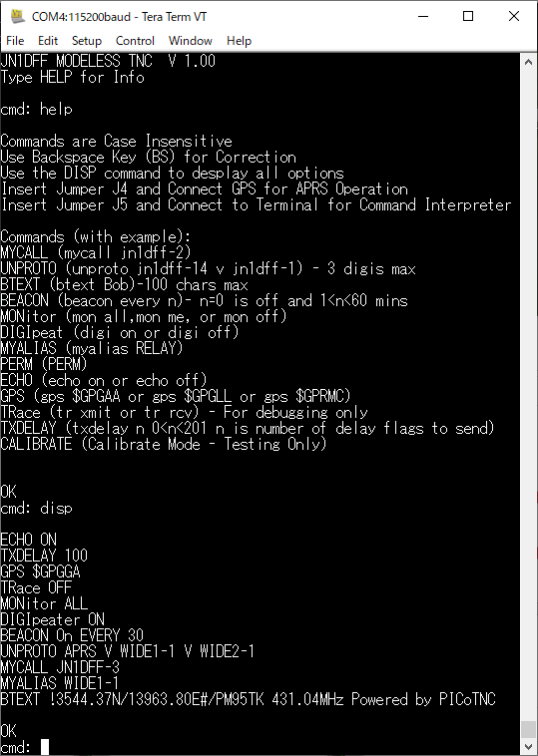Maximize the Tera Term window
The image size is (538, 756).
467,16
